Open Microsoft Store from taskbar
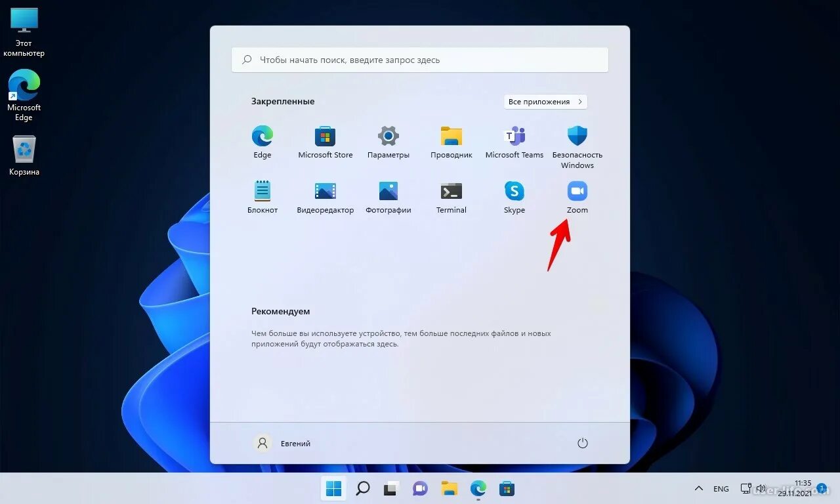 coord(507,488)
